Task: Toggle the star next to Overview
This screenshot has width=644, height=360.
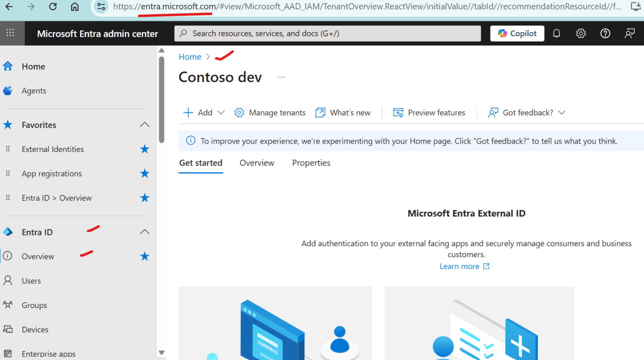Action: tap(144, 256)
